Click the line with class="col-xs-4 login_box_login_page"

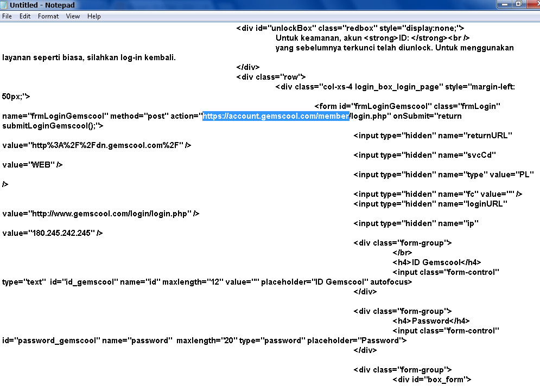pyautogui.click(x=395, y=87)
